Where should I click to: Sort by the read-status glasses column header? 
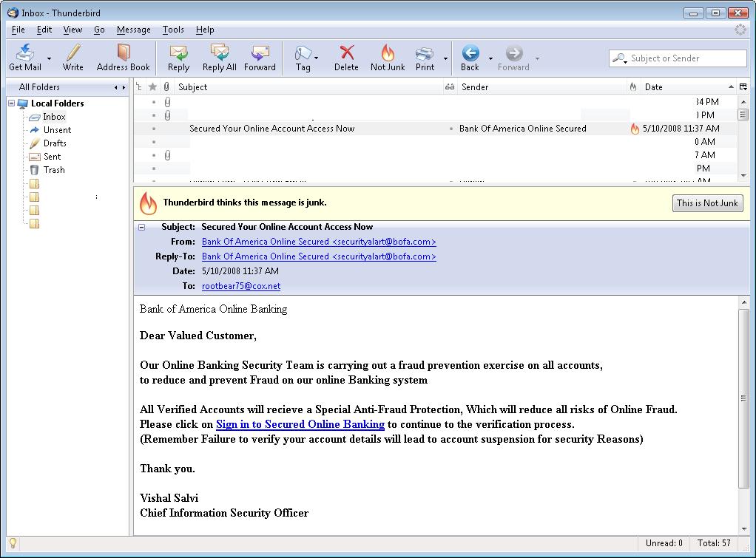tap(449, 86)
